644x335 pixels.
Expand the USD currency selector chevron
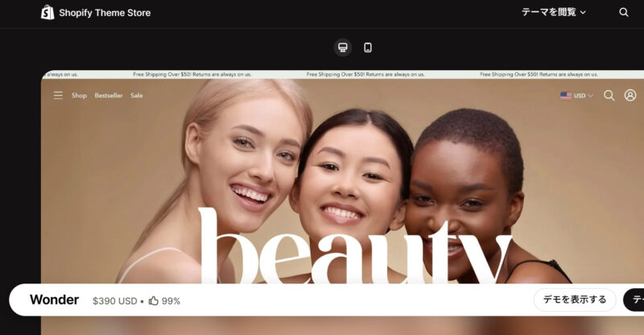[x=591, y=96]
